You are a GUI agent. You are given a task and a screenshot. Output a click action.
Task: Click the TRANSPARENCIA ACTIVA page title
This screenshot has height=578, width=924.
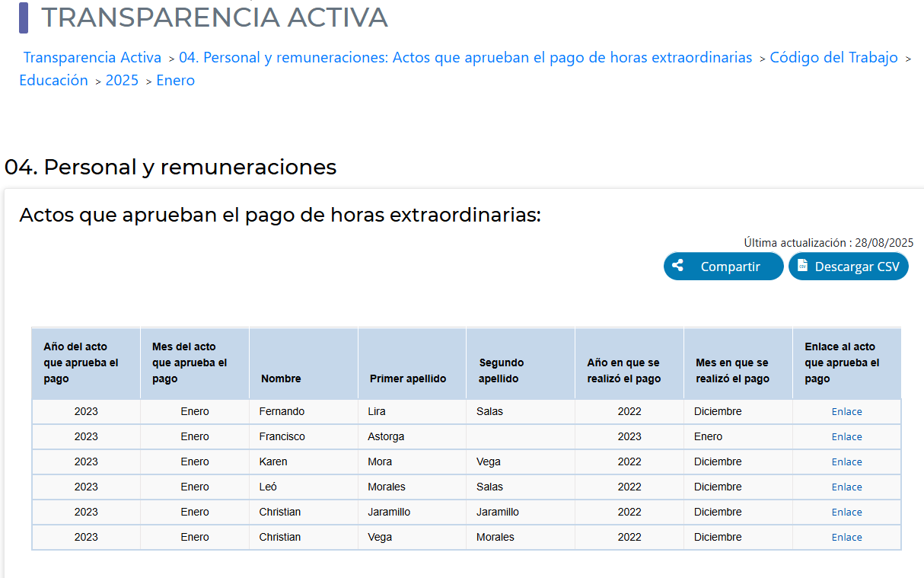pyautogui.click(x=215, y=17)
